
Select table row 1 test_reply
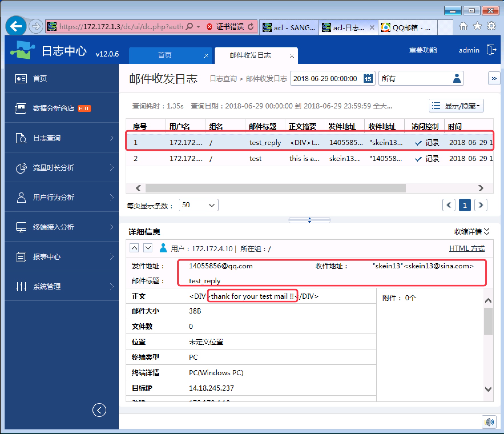coord(310,142)
